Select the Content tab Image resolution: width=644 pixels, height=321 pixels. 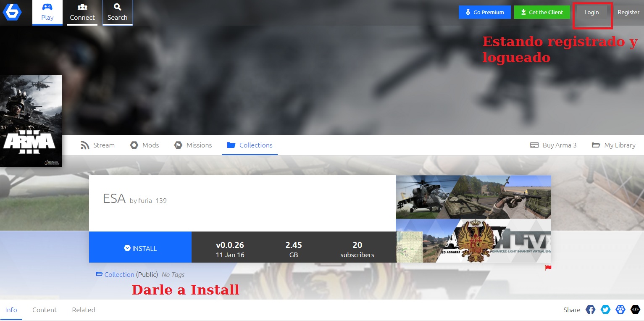[45, 310]
